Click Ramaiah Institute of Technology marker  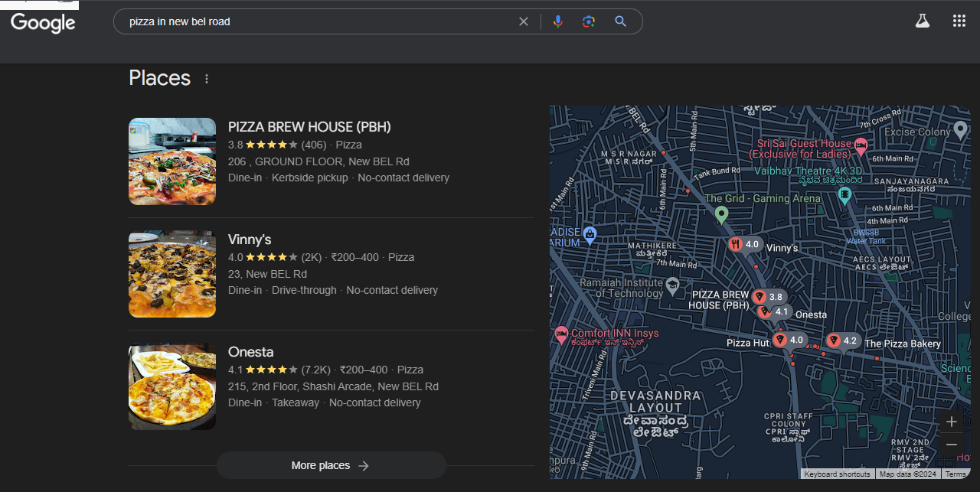(x=672, y=286)
